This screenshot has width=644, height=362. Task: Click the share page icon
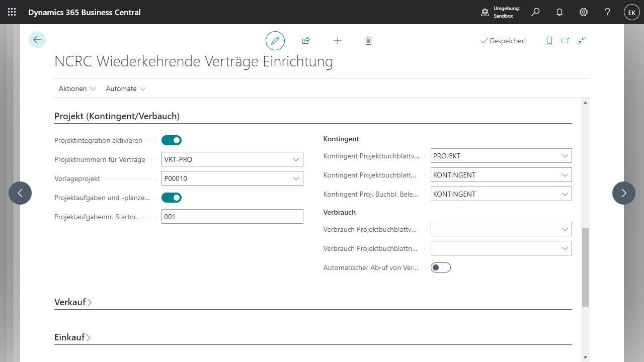pyautogui.click(x=306, y=41)
